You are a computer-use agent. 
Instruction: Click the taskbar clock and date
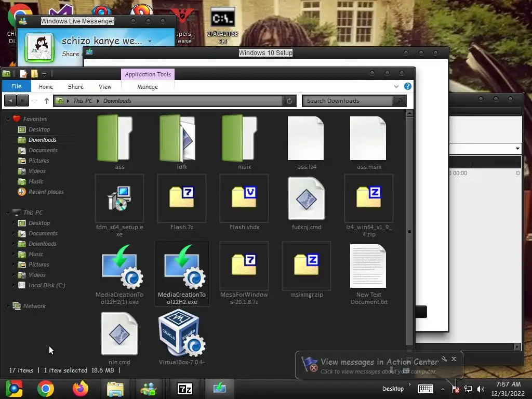tap(508, 389)
